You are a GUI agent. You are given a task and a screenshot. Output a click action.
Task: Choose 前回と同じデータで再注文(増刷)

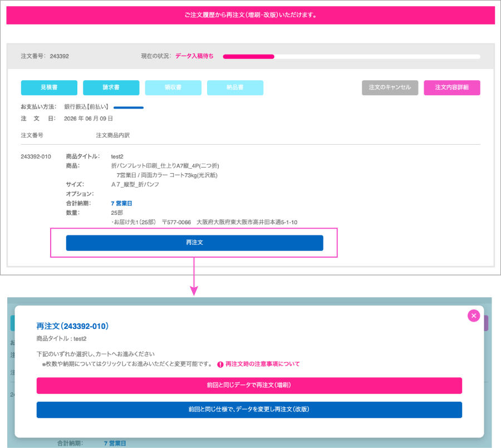(x=249, y=385)
